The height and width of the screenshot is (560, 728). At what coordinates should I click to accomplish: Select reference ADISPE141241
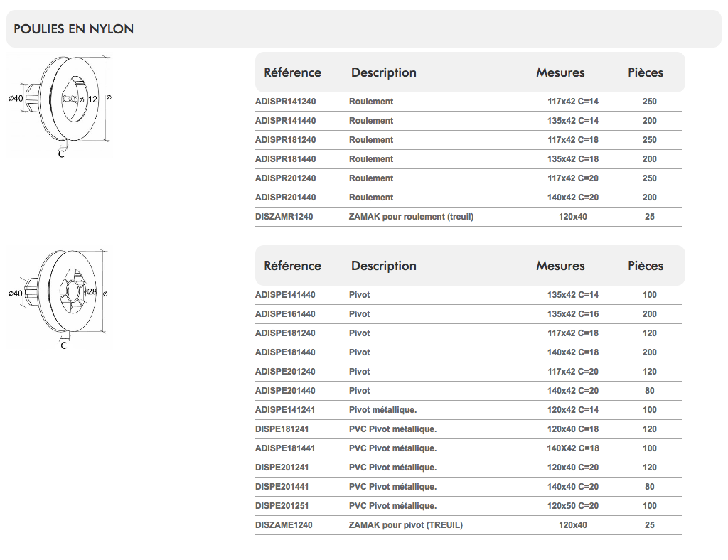tap(284, 410)
